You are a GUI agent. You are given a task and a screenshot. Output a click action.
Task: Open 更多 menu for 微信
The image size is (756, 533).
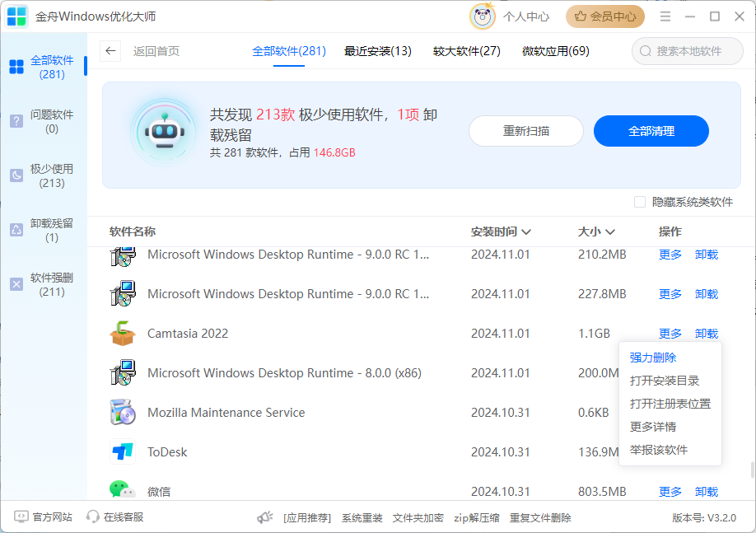[670, 492]
